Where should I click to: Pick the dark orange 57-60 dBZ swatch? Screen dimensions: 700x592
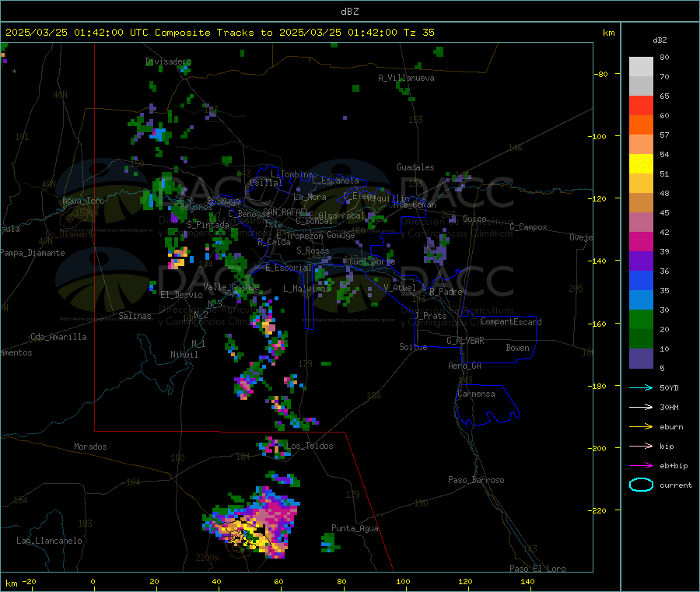641,125
